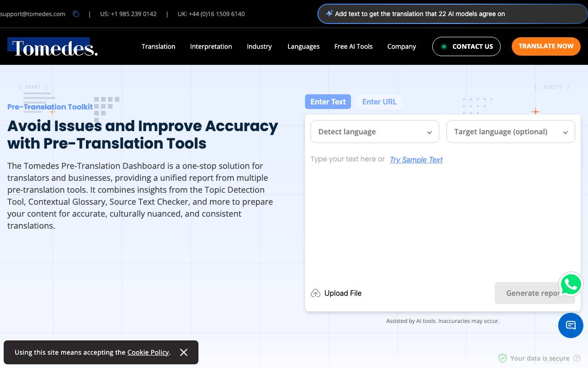Image resolution: width=588 pixels, height=368 pixels.
Task: Click the US phone number +1 985 239 0142
Action: [x=129, y=14]
